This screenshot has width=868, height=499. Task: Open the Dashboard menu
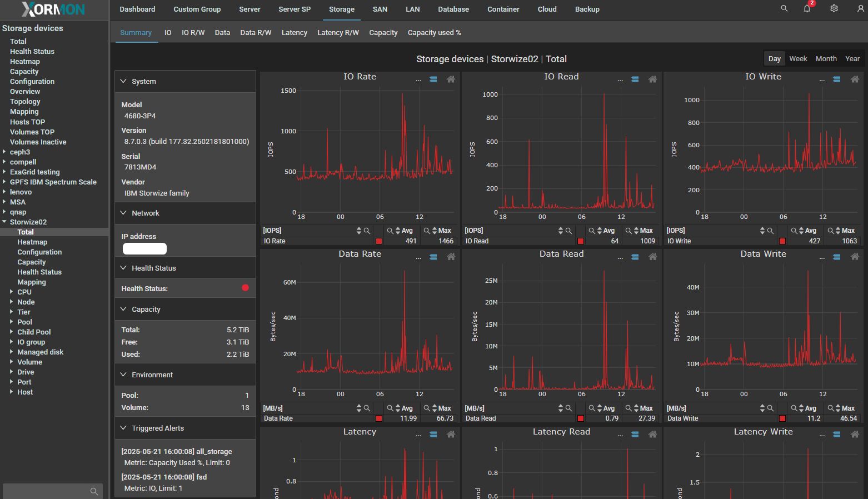click(137, 9)
